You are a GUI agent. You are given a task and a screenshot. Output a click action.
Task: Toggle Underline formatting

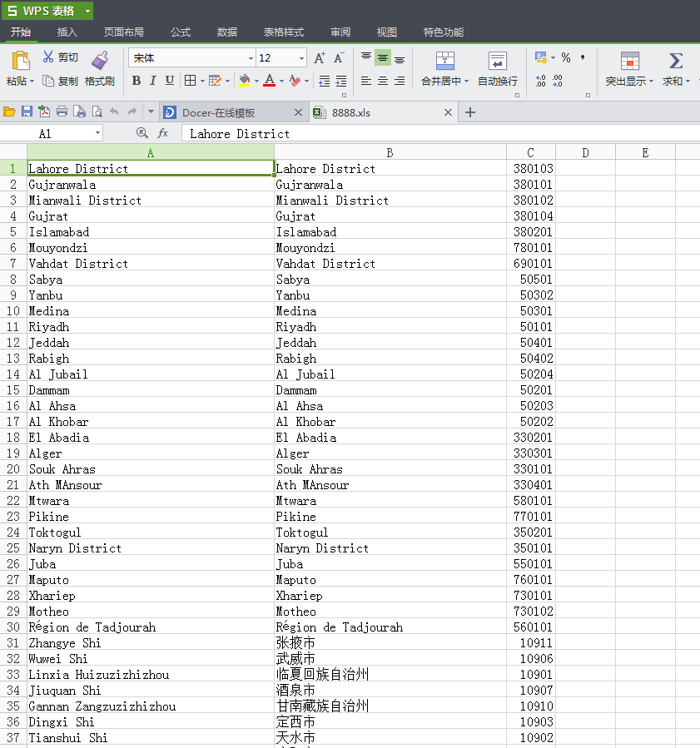170,81
